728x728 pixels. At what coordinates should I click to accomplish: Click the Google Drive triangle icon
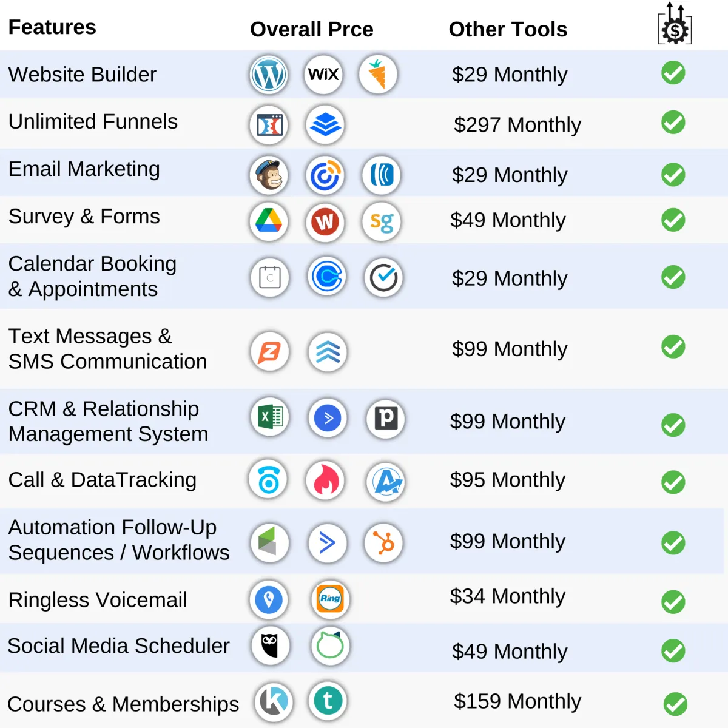click(269, 221)
